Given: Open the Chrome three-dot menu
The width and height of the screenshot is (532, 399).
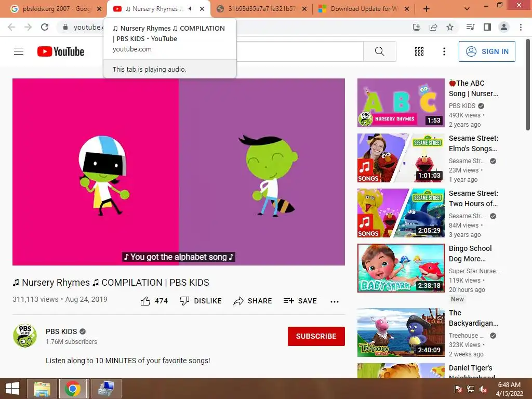Looking at the screenshot, I should (x=521, y=27).
